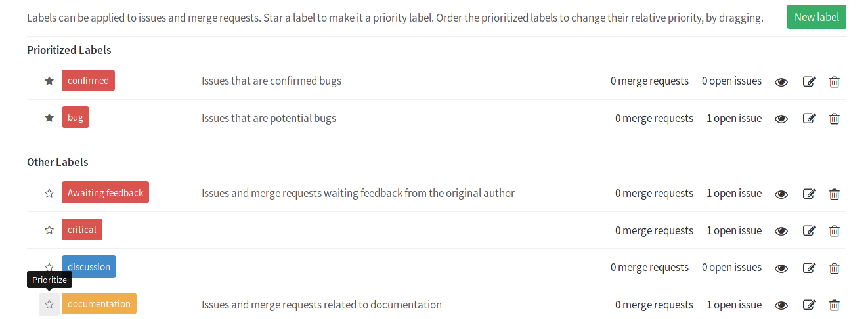Delete the critical label
868x319 pixels.
coord(834,231)
